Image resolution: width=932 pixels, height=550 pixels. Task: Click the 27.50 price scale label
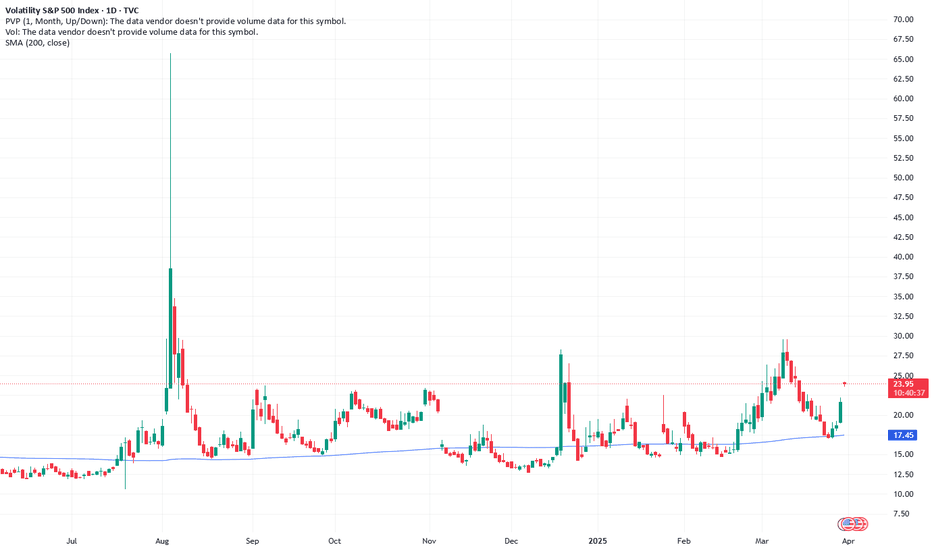903,356
